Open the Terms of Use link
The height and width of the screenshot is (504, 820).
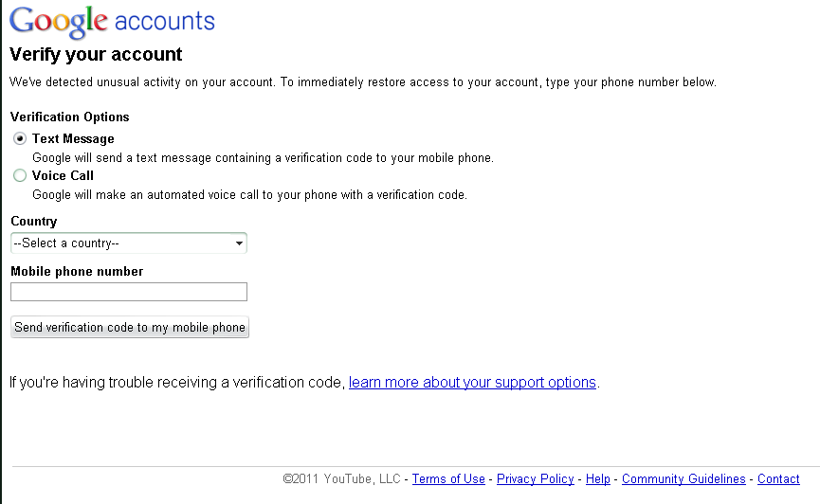click(448, 479)
